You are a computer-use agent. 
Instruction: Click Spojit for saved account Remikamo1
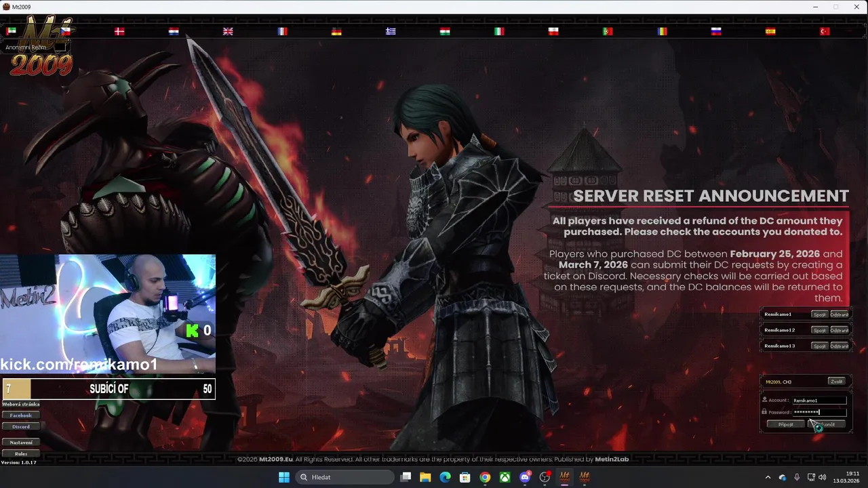point(819,314)
